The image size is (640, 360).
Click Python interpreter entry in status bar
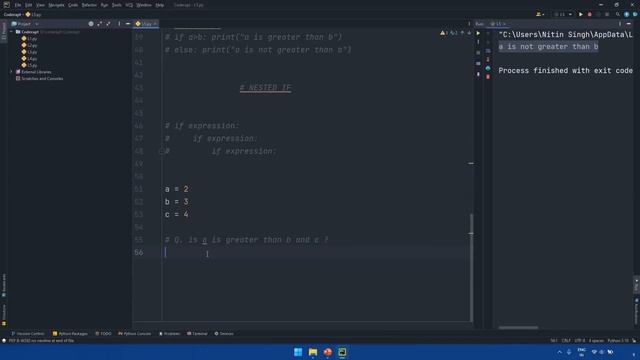click(x=618, y=340)
